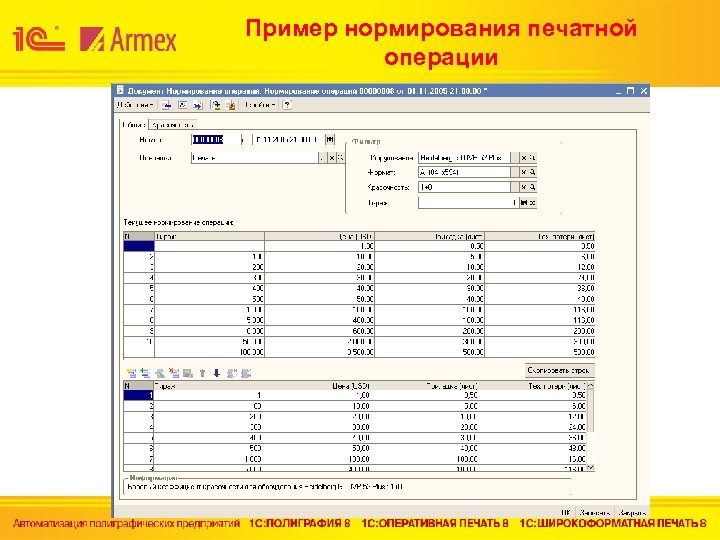Click the toolbar icon two places left of Перейти

point(216,105)
